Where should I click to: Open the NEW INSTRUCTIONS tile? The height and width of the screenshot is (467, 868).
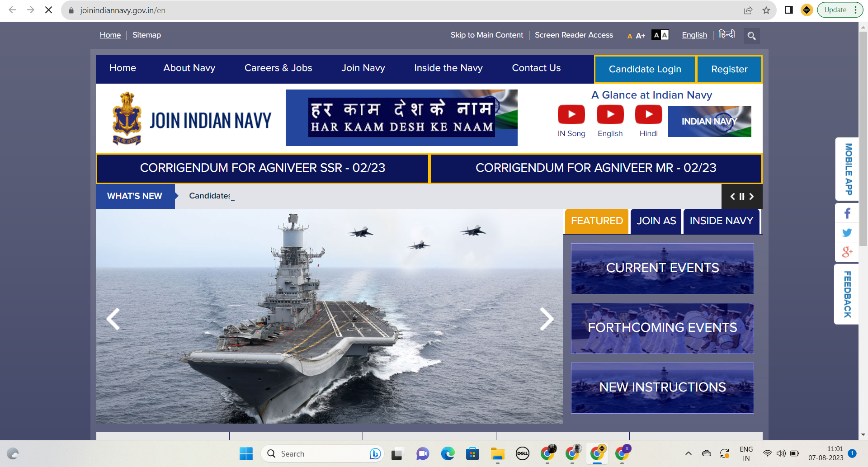(662, 388)
